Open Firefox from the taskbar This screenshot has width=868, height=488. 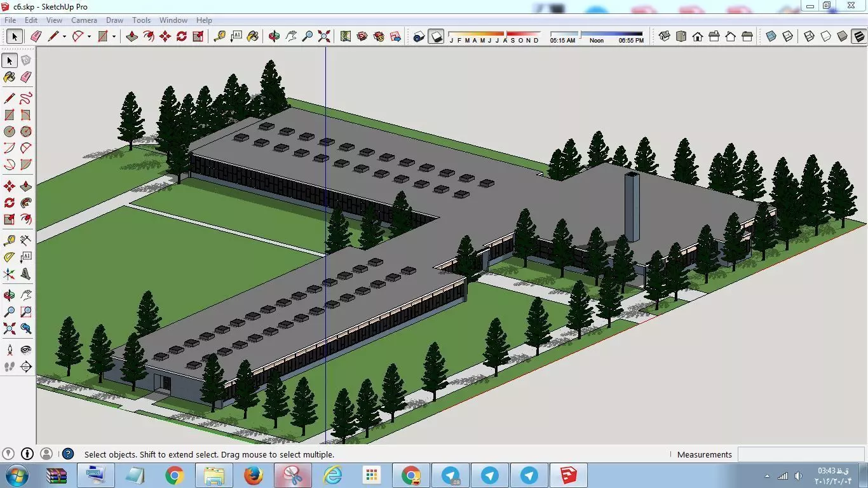click(254, 475)
